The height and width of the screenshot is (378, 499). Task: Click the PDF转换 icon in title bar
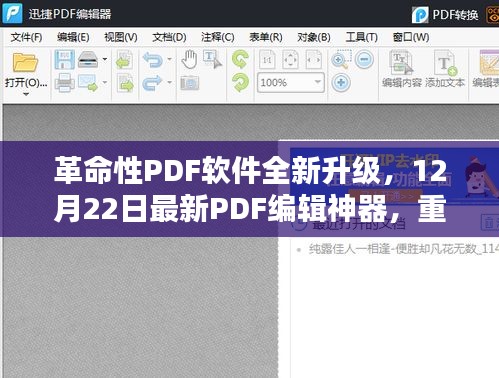[x=420, y=15]
